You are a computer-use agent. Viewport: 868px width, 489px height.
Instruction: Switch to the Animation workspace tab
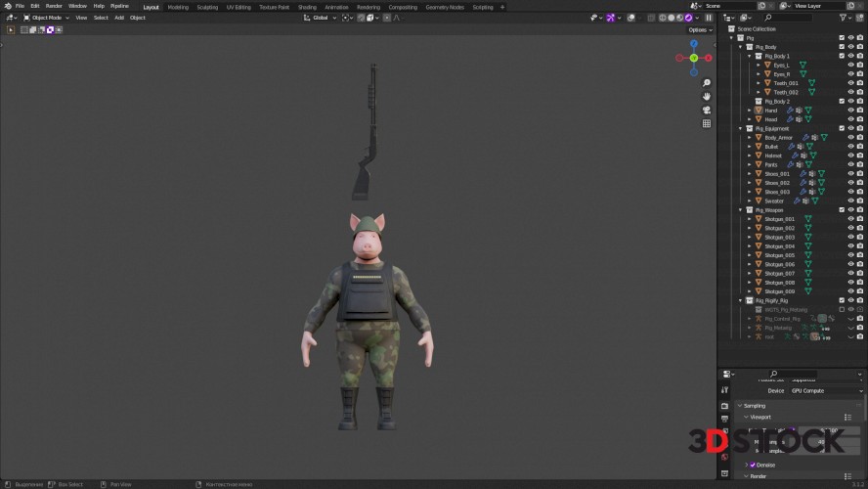336,7
